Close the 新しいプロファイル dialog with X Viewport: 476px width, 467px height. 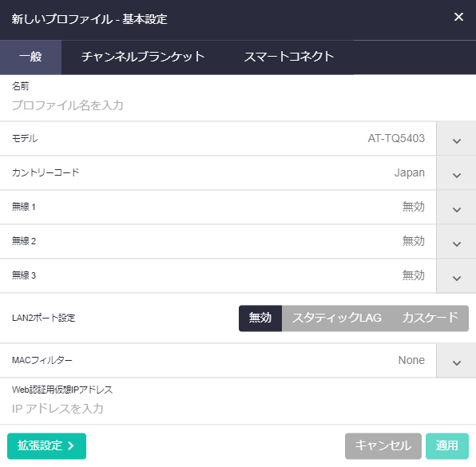458,17
